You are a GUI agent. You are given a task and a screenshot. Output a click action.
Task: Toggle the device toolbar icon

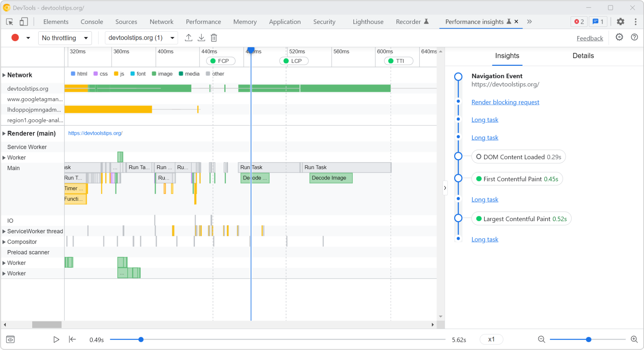(x=23, y=22)
